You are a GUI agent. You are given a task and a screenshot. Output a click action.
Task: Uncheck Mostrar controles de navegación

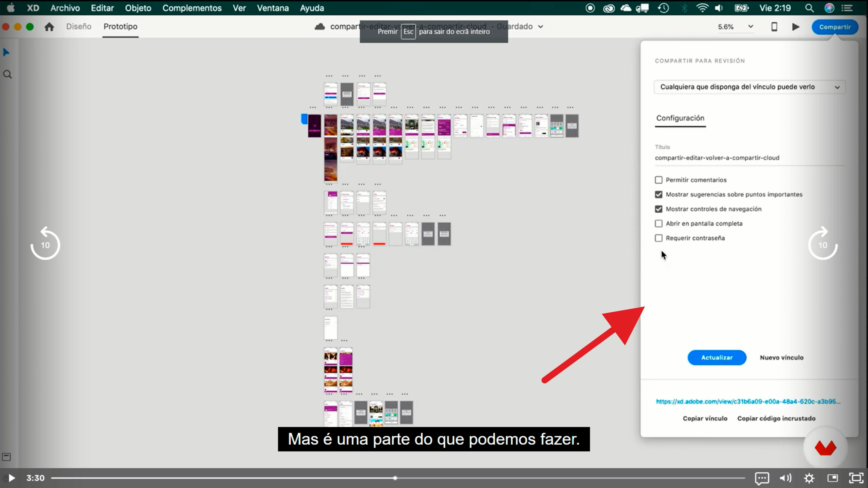658,209
